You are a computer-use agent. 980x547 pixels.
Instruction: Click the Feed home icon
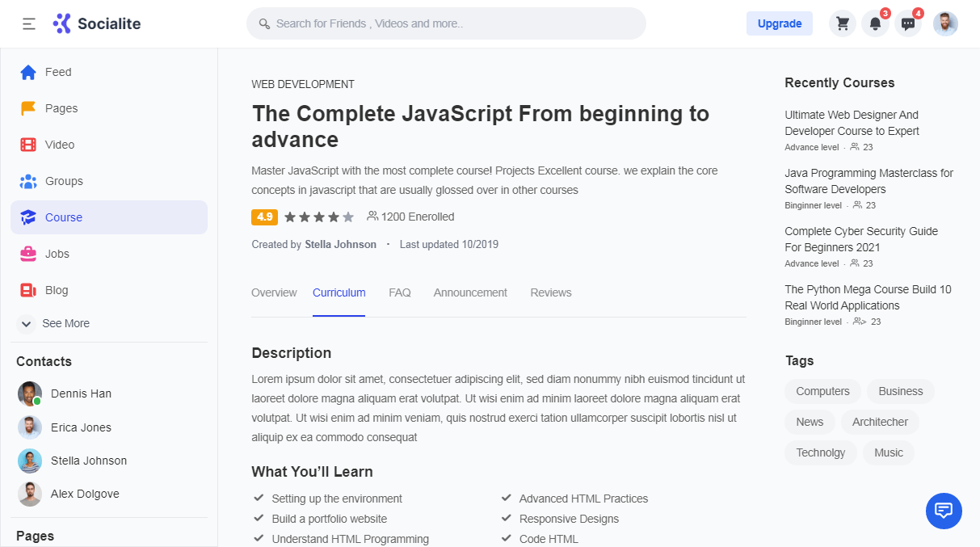click(28, 72)
